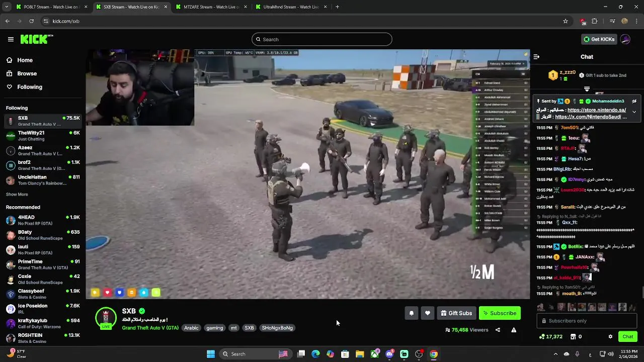Click the Subscribers only chat input
Screen dimensions: 644x362
point(587,321)
